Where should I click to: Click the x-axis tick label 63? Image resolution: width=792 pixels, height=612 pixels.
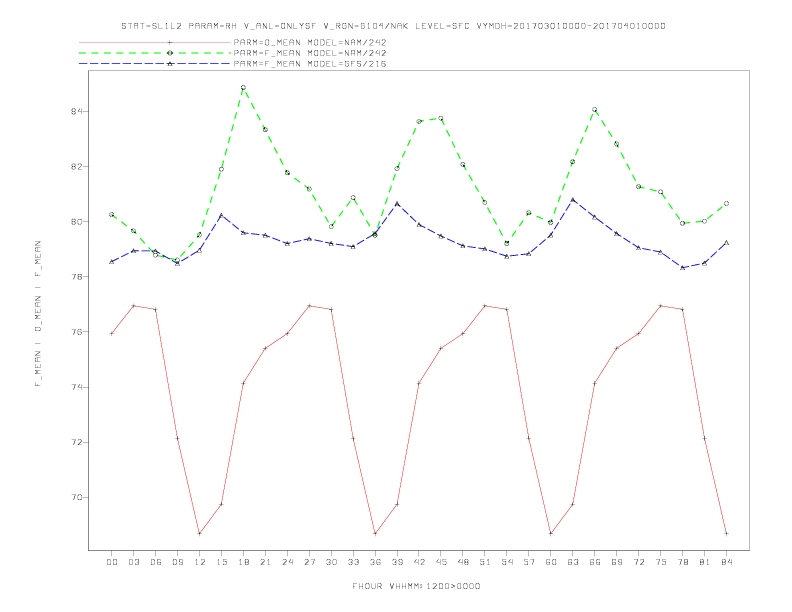click(573, 562)
